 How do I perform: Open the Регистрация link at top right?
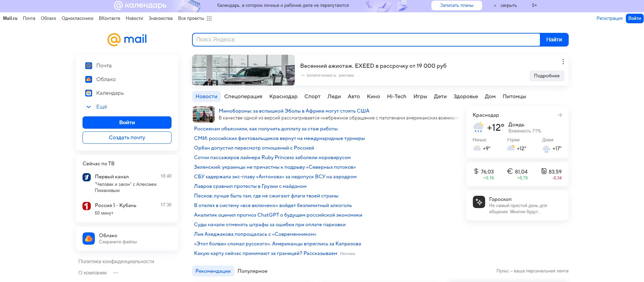tap(609, 18)
